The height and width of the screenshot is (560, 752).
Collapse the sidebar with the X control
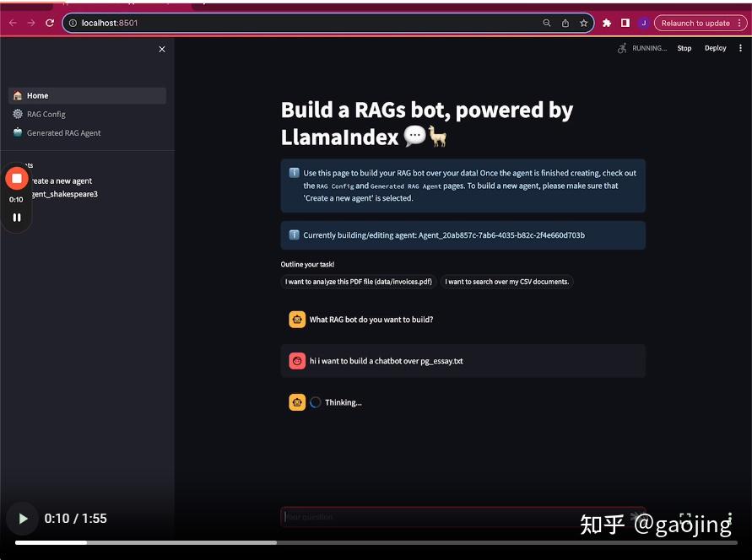point(161,49)
